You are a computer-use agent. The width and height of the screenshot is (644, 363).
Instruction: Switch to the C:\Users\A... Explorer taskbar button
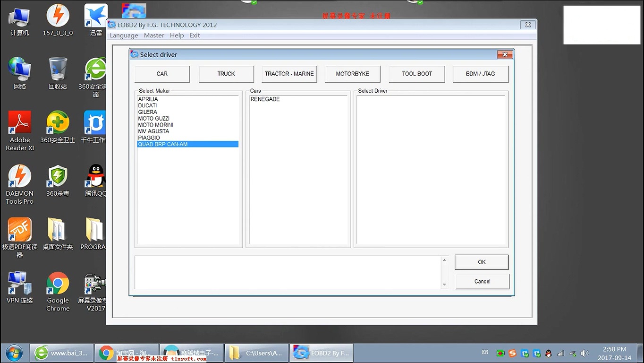pos(256,353)
